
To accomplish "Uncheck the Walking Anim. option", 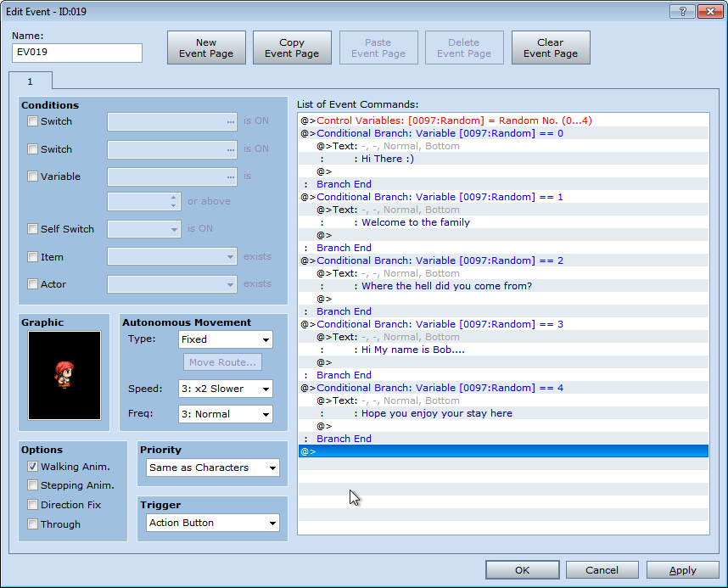I will pos(33,467).
